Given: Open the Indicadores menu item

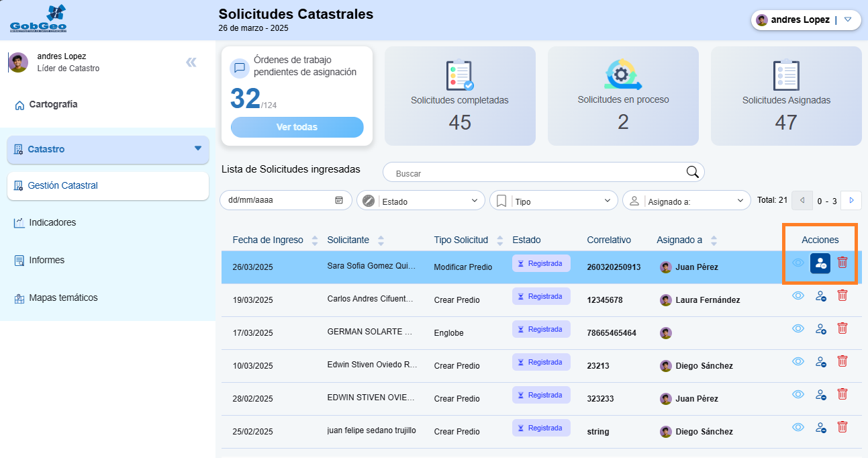Looking at the screenshot, I should pos(52,222).
